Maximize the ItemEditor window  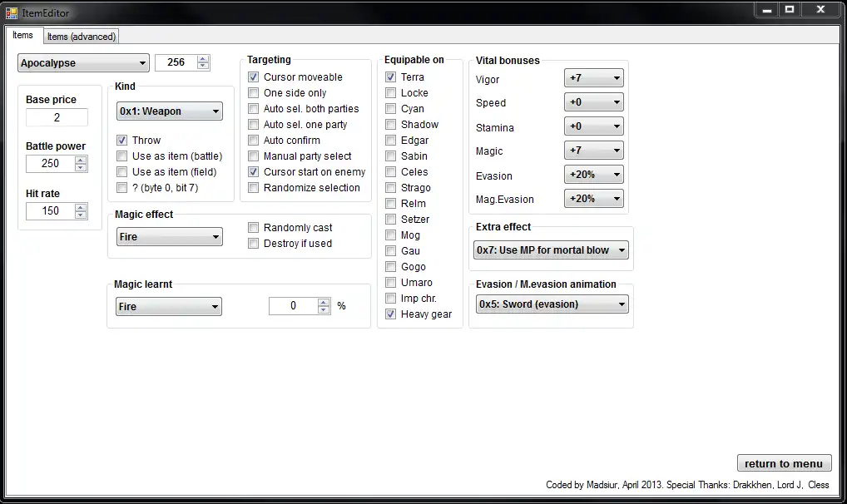(790, 9)
